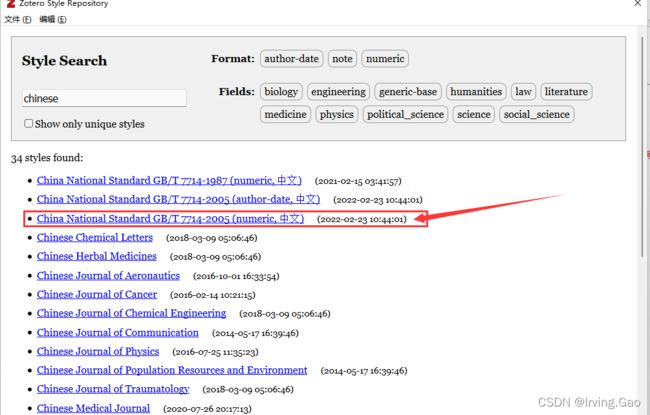The image size is (650, 415).
Task: Click the '34 styles found:' text
Action: pyautogui.click(x=47, y=158)
